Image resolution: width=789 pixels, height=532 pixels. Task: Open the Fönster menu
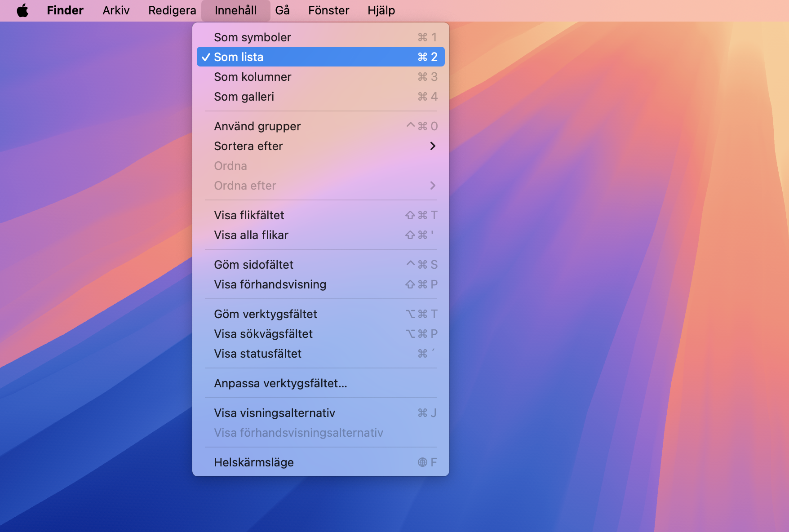point(329,10)
